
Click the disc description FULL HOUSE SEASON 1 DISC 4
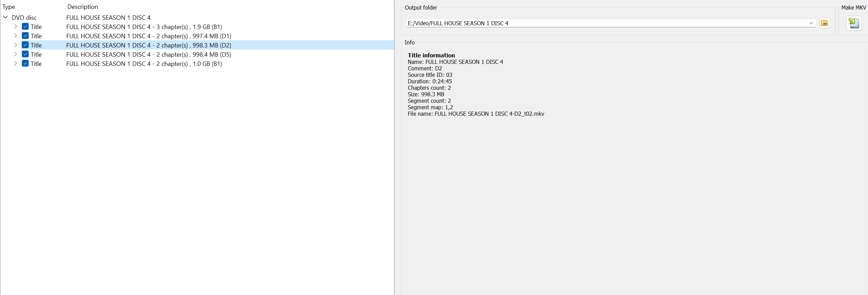point(108,17)
